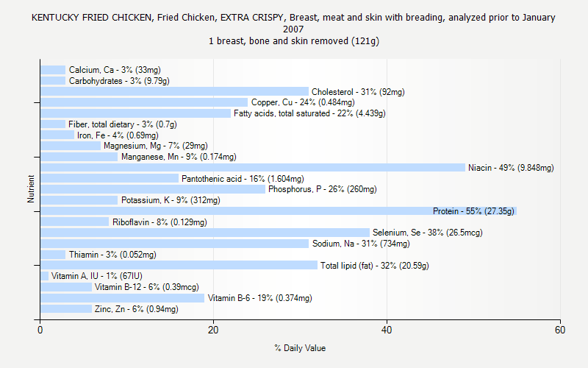The width and height of the screenshot is (588, 368).
Task: Select the Manganese, Mn label
Action: [179, 157]
